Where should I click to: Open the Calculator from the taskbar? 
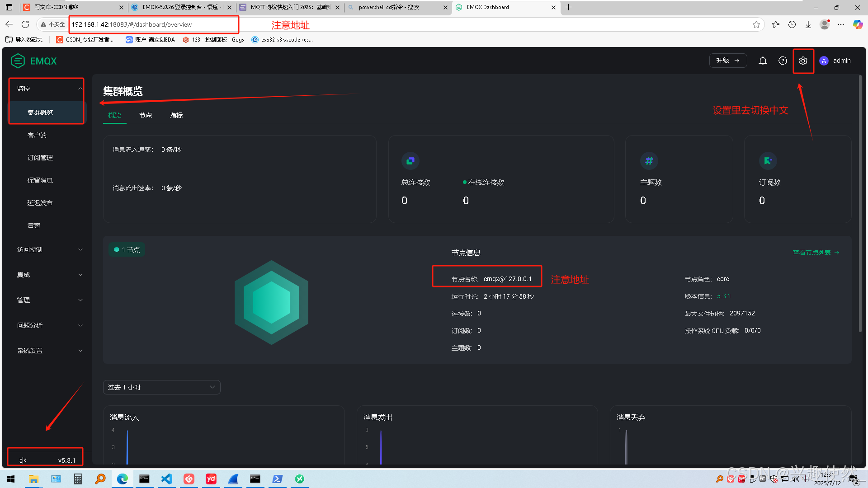pos(78,479)
